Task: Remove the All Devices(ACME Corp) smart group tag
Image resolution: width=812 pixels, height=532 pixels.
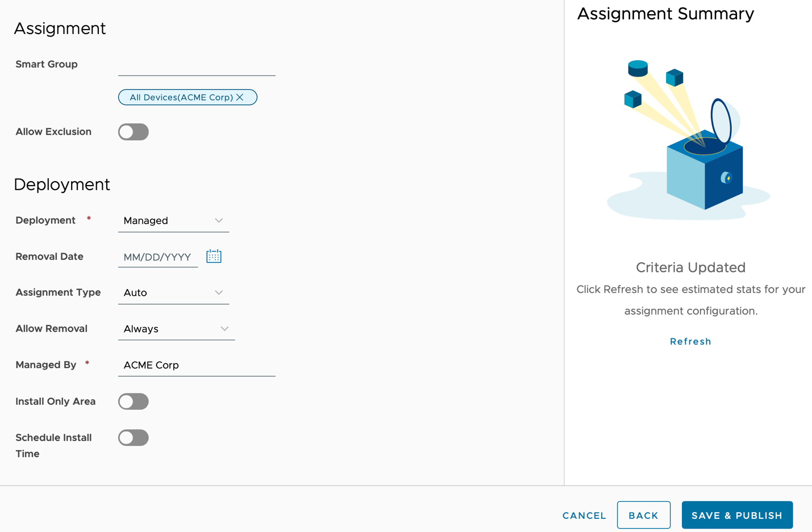Action: pos(240,97)
